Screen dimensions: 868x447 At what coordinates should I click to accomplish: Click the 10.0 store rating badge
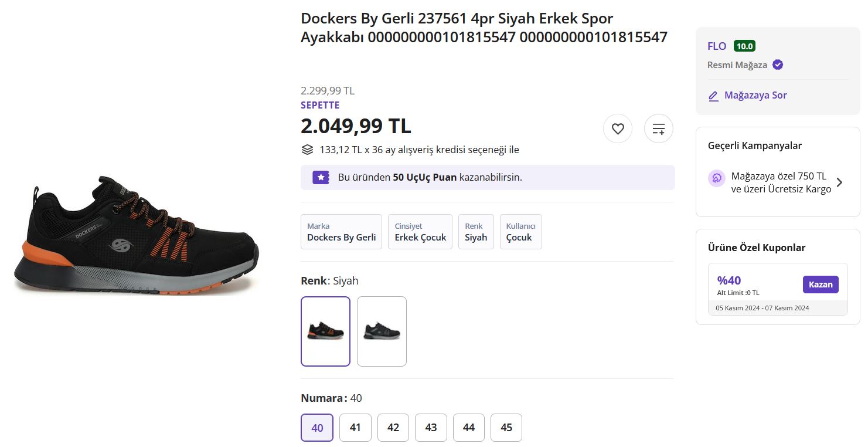coord(744,46)
